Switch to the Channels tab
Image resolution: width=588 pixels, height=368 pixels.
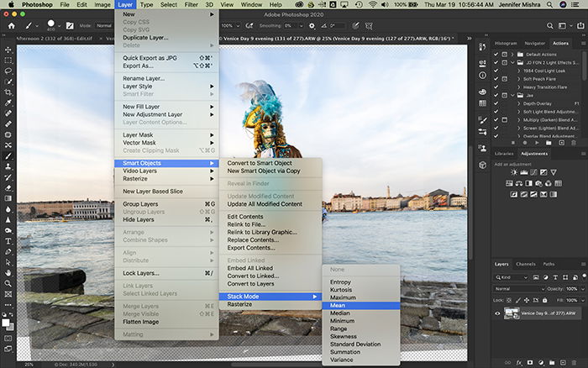pos(525,264)
